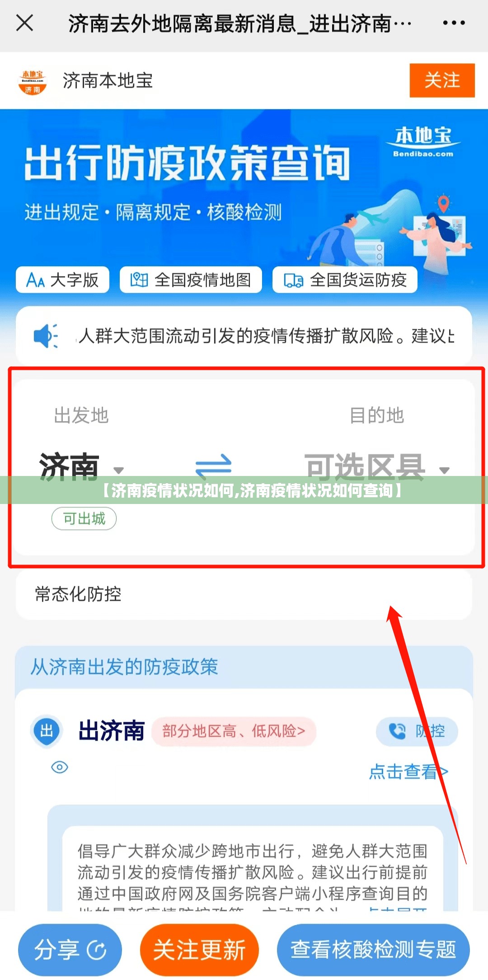Tap the orange 关注更新 button
Viewport: 488px width, 980px height.
pyautogui.click(x=199, y=950)
